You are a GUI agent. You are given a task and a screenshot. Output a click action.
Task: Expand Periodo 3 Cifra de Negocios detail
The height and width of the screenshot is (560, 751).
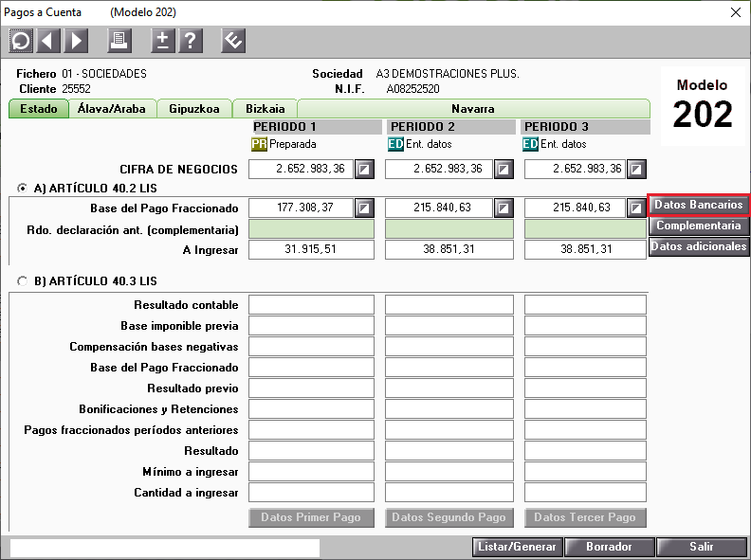pyautogui.click(x=636, y=170)
